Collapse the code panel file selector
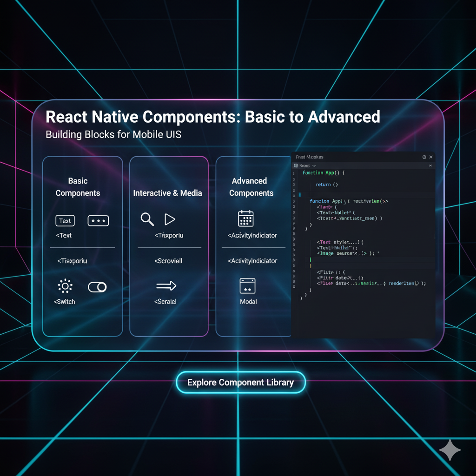Screen dimensions: 476x476 [x=430, y=165]
